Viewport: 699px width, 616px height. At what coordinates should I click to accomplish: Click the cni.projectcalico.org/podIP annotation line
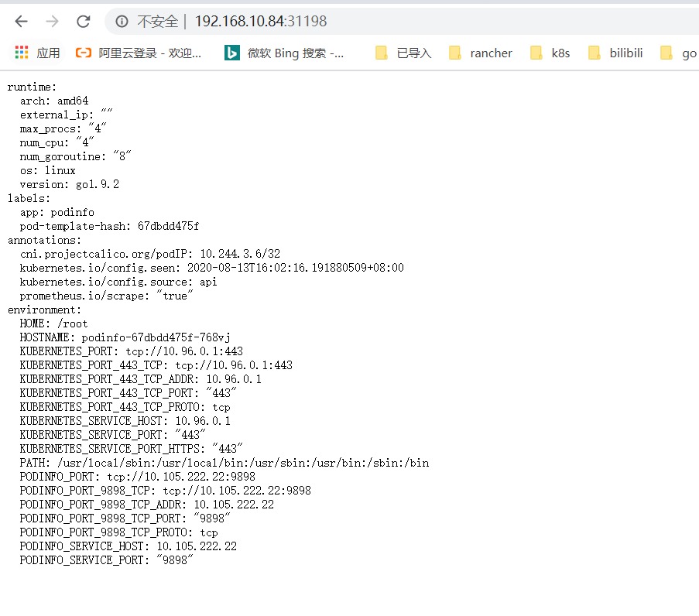click(x=149, y=254)
